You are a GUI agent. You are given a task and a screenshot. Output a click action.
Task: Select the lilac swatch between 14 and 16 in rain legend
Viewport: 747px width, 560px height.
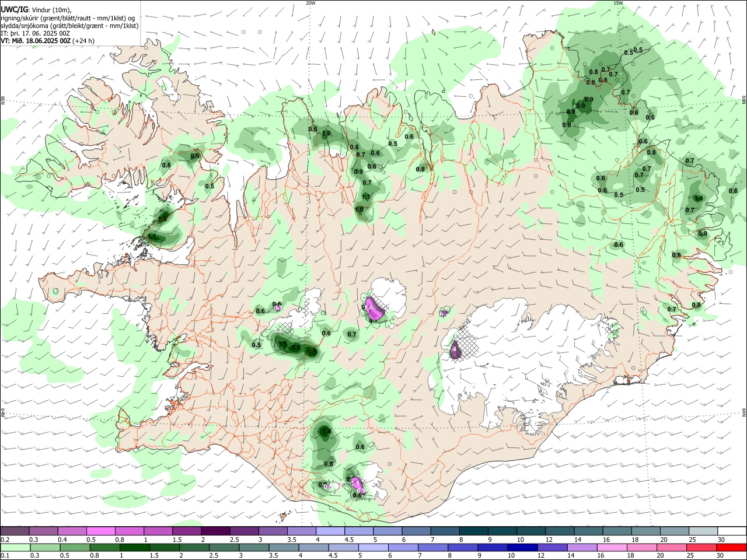coord(581,547)
